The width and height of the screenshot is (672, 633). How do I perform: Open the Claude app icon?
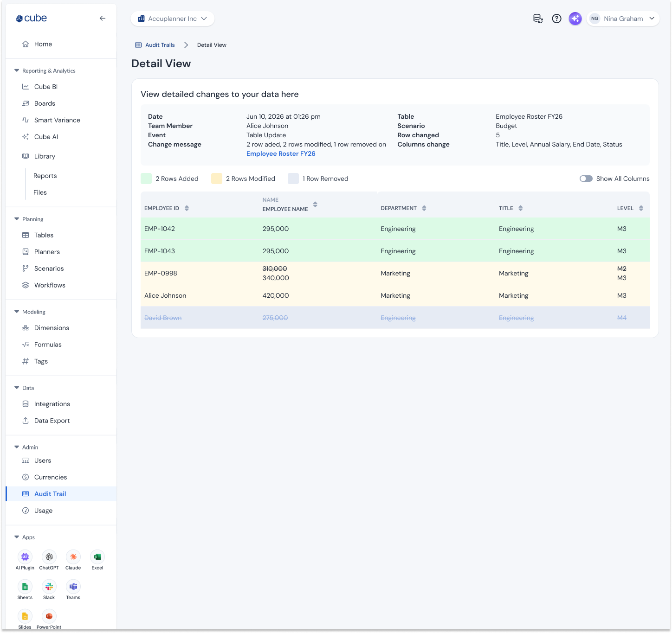click(x=73, y=557)
